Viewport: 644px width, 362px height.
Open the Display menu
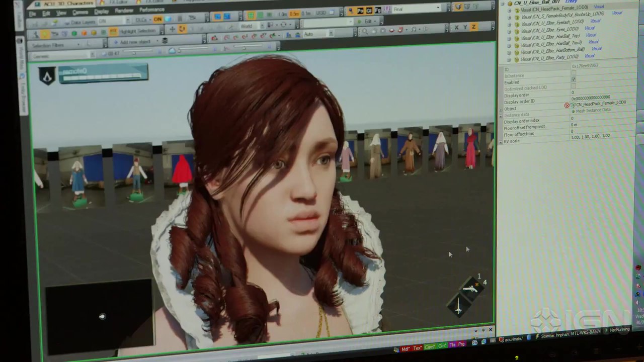[101, 12]
